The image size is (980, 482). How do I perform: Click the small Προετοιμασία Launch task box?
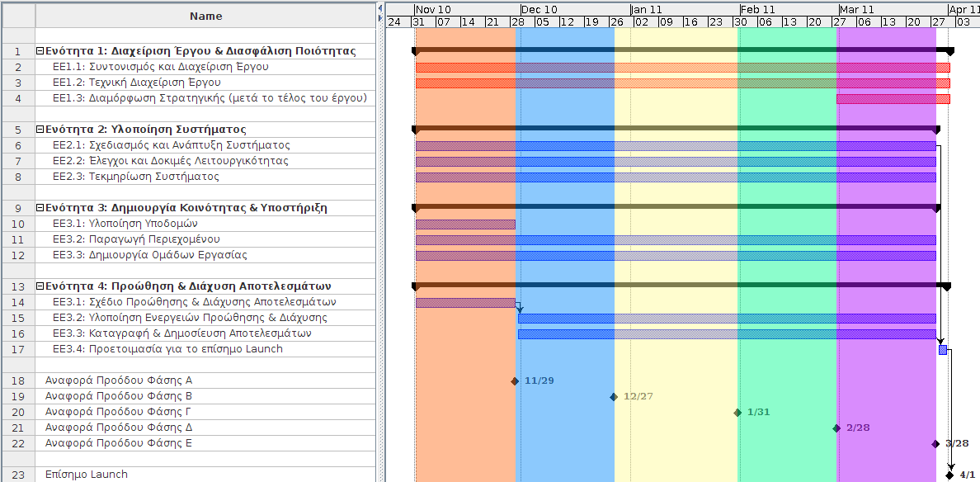943,349
